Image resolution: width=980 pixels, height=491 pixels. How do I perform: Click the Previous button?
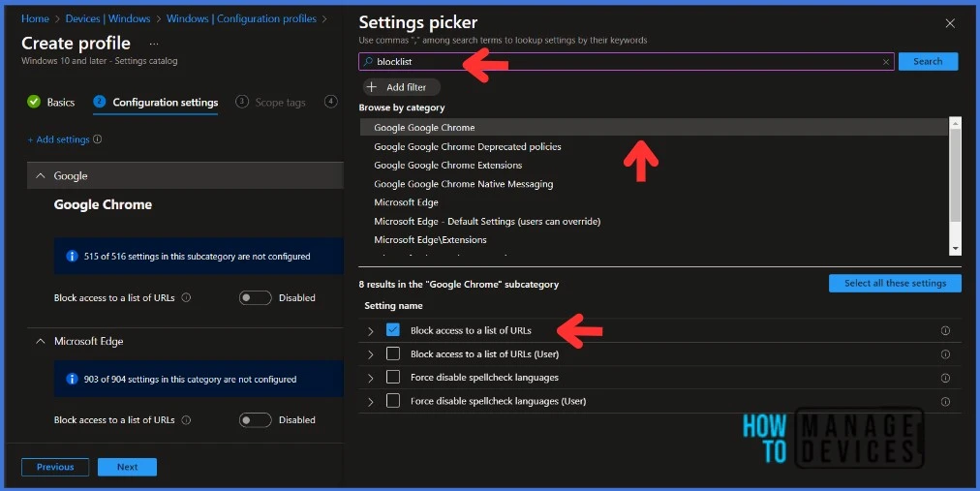click(55, 467)
